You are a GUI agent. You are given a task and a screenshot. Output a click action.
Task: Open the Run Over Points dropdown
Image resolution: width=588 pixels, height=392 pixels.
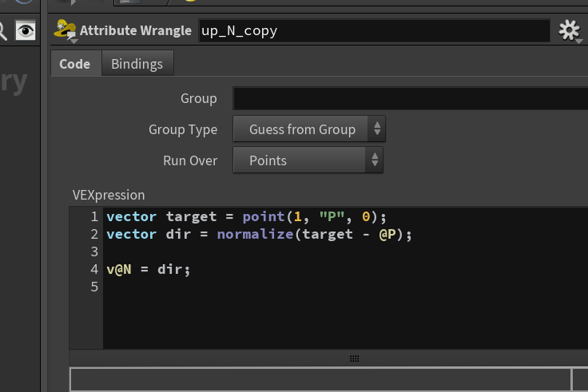coord(308,160)
